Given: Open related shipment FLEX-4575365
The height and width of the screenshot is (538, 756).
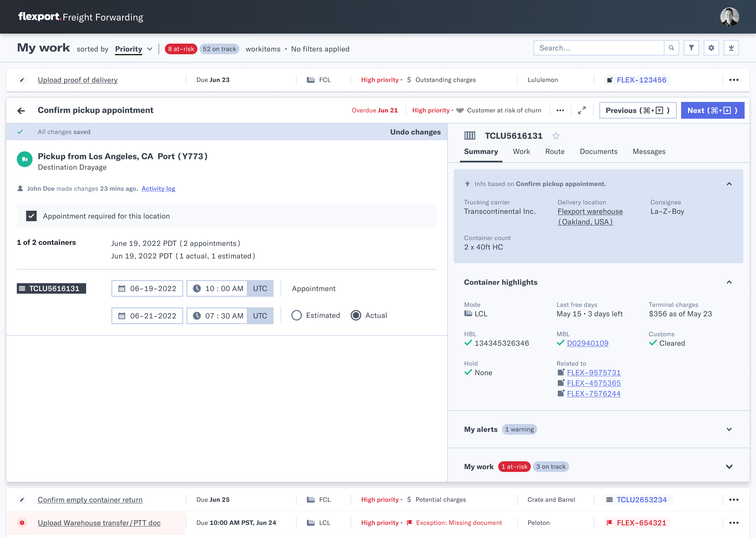Looking at the screenshot, I should (594, 383).
